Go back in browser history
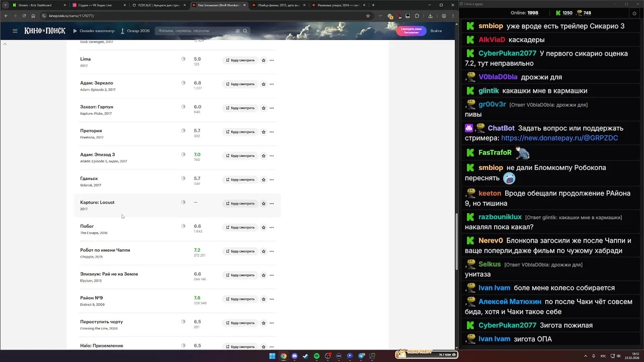Image resolution: width=644 pixels, height=362 pixels. click(6, 16)
